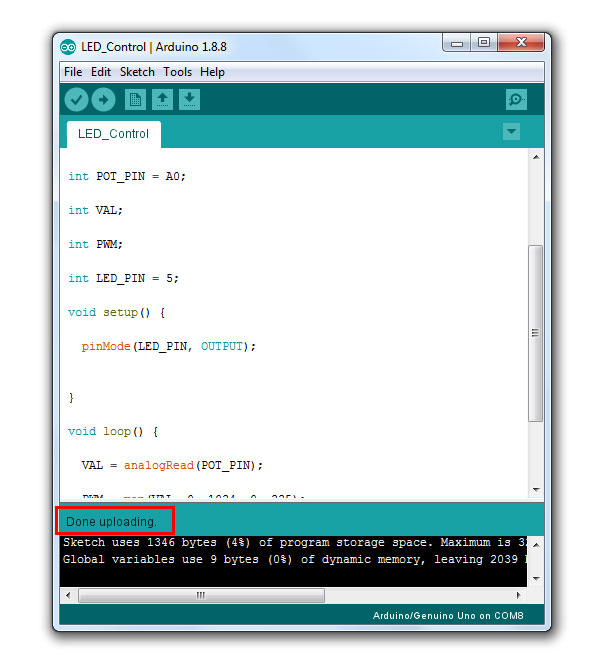This screenshot has height=666, width=608.
Task: Select the LED_Control sketch tab
Action: 114,134
